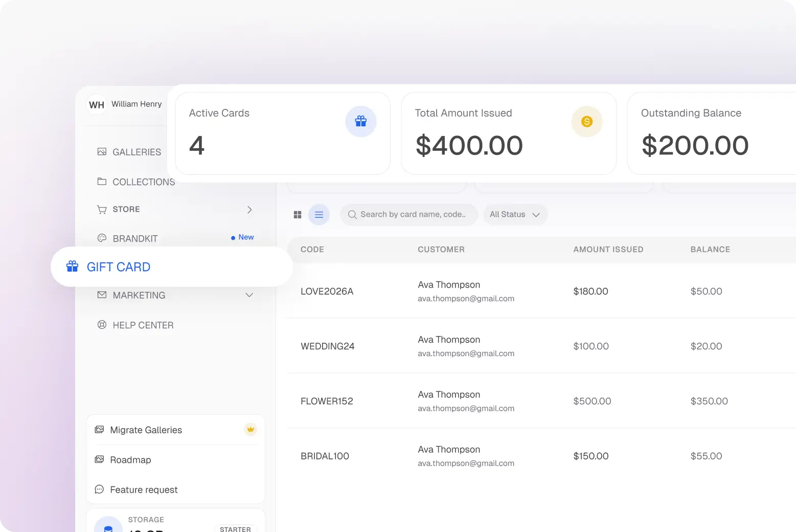Click the WH user avatar
This screenshot has height=532, width=796.
(x=97, y=105)
